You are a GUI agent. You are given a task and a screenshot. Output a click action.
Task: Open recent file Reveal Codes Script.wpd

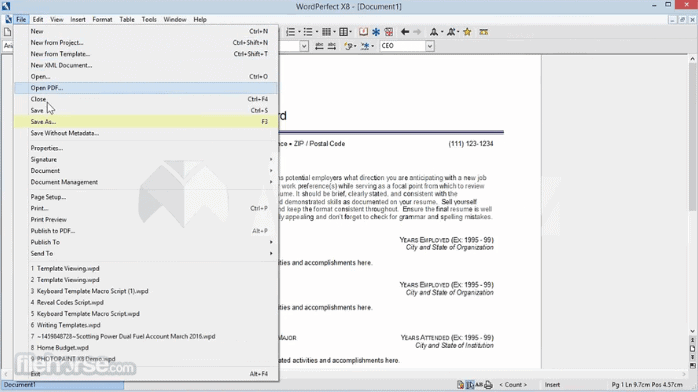(x=146, y=302)
